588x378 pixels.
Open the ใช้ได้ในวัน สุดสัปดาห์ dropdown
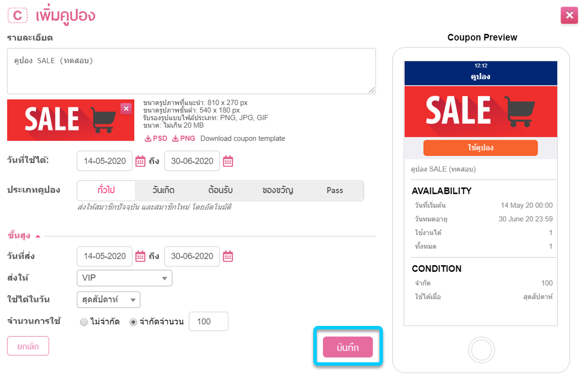pyautogui.click(x=109, y=300)
